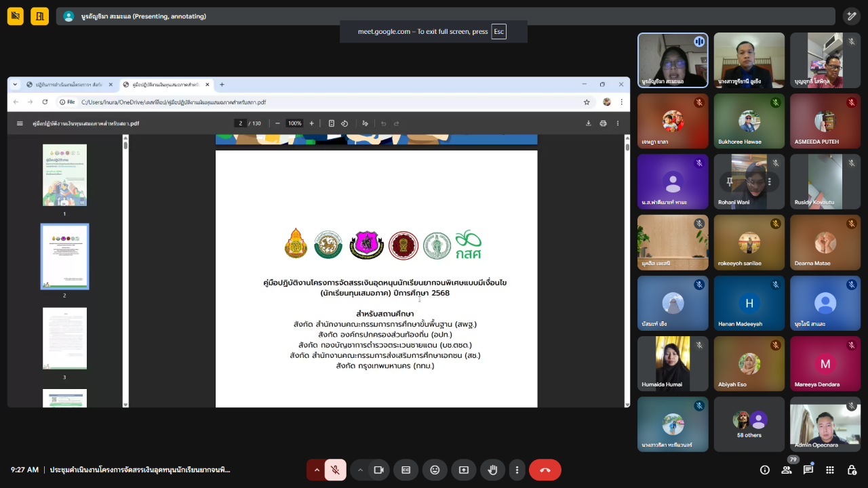
Task: Open more options on Rohani Wani tile
Action: click(x=769, y=181)
